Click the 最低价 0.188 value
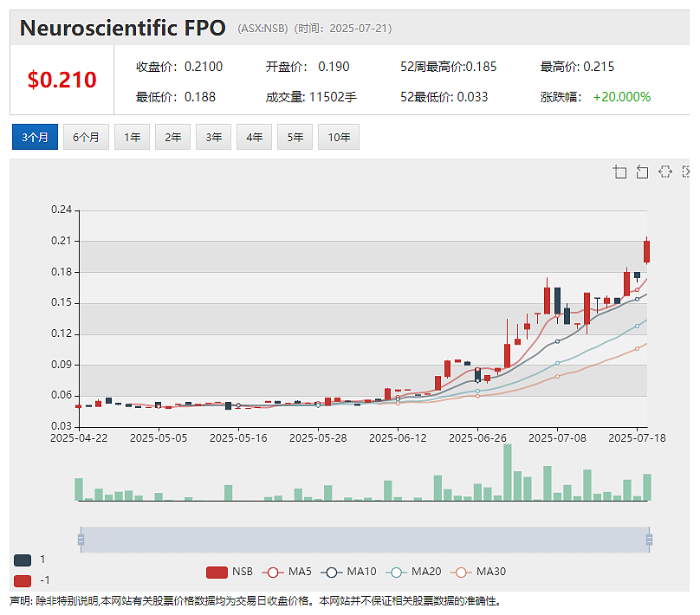Screen dimensions: 700x615 [200, 97]
